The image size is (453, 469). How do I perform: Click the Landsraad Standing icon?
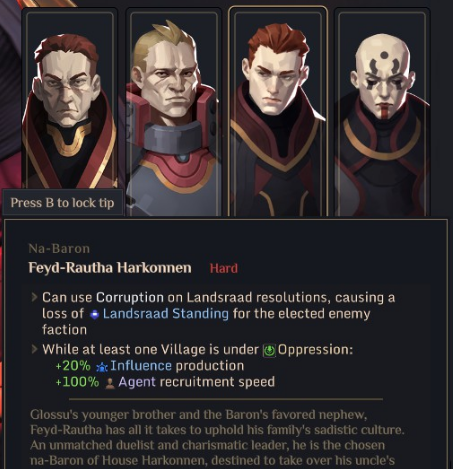pyautogui.click(x=95, y=314)
